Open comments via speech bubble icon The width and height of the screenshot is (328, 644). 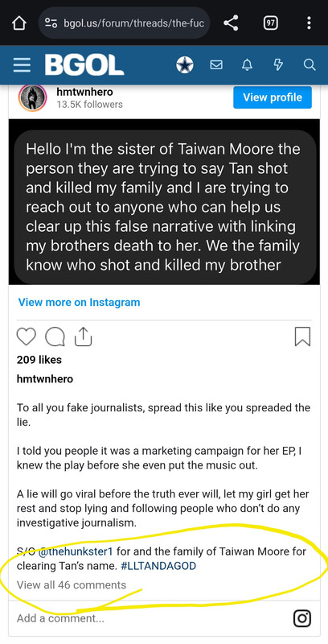(x=55, y=337)
